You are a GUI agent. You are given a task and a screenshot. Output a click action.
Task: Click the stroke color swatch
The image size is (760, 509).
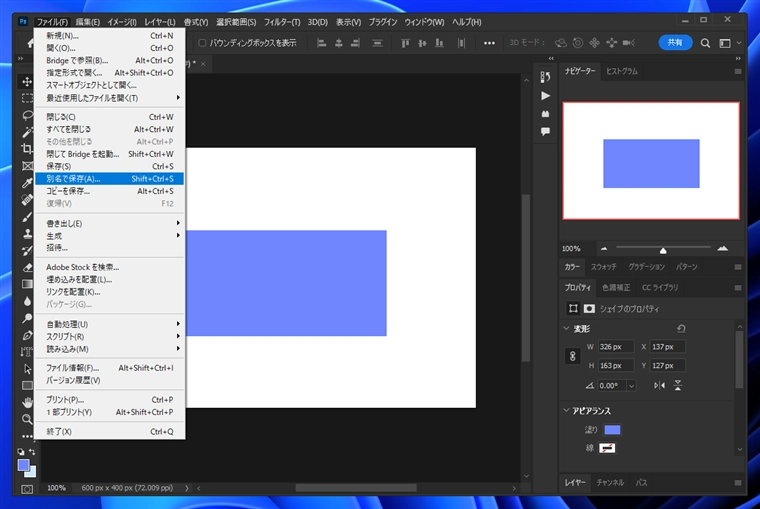click(x=607, y=448)
